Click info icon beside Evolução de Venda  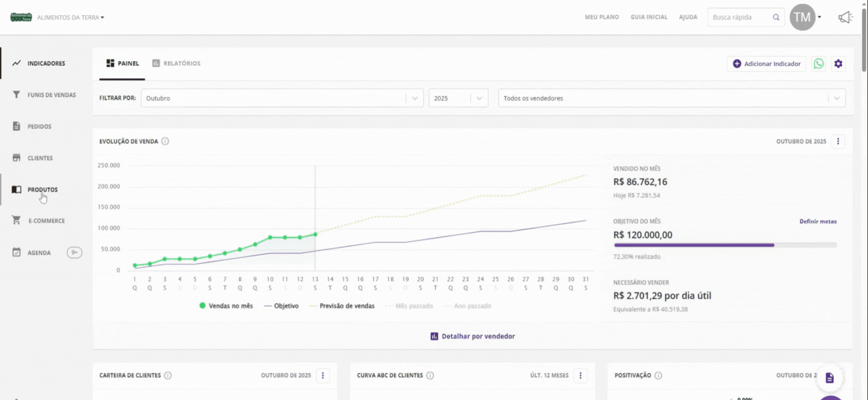click(165, 141)
